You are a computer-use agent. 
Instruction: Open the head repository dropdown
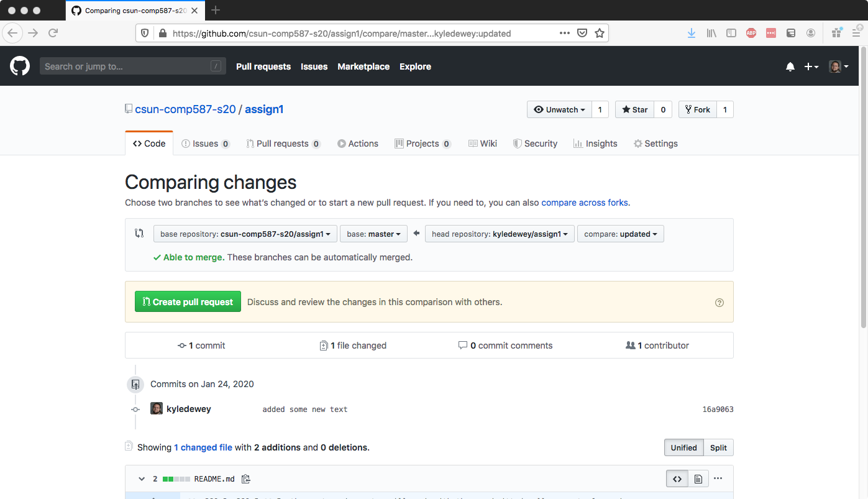(x=500, y=234)
